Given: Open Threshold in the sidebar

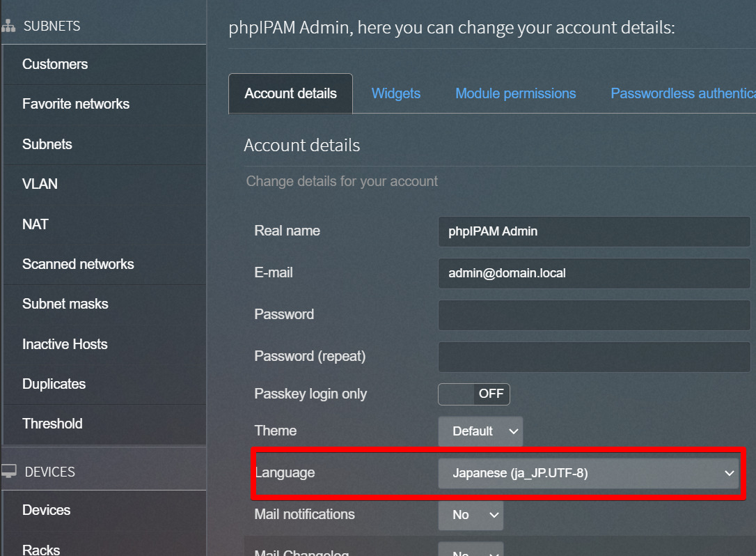Looking at the screenshot, I should coord(104,424).
